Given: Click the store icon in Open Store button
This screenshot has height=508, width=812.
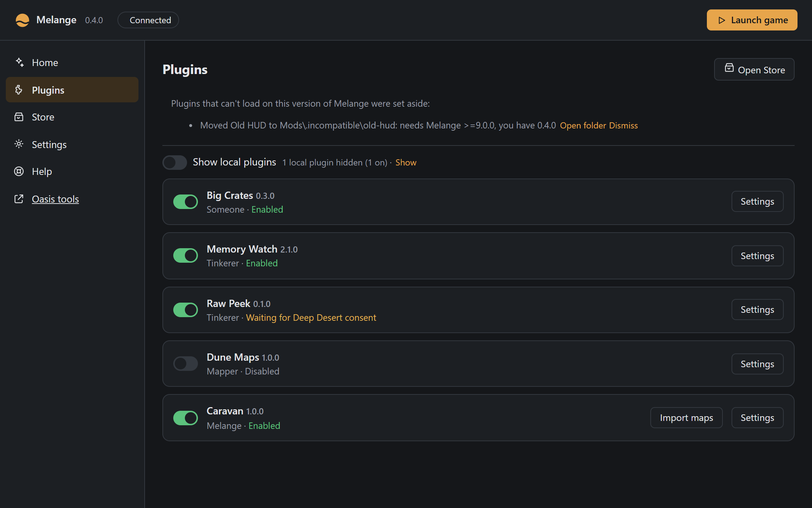Looking at the screenshot, I should coord(729,67).
